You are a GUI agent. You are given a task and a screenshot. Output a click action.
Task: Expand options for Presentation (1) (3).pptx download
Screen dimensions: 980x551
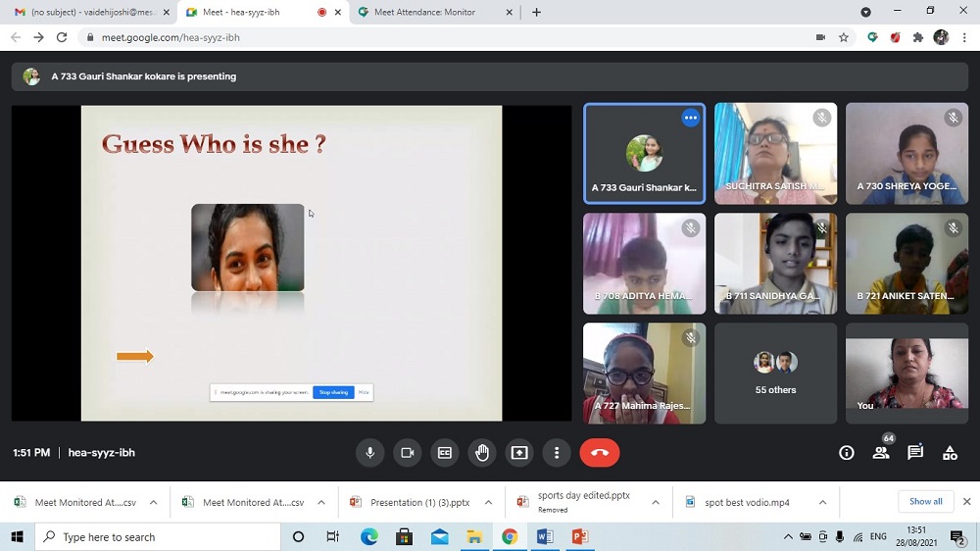point(488,503)
